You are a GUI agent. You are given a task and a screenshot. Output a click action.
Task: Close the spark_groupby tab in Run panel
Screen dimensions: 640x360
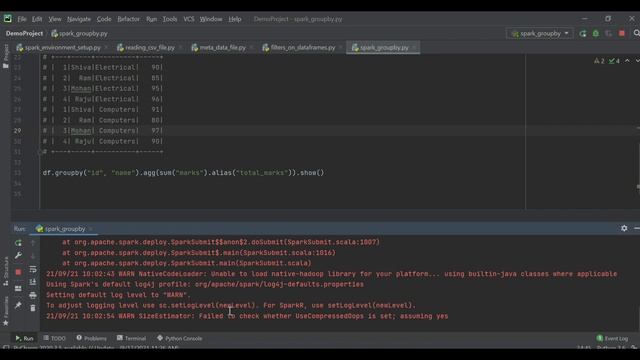pos(91,229)
